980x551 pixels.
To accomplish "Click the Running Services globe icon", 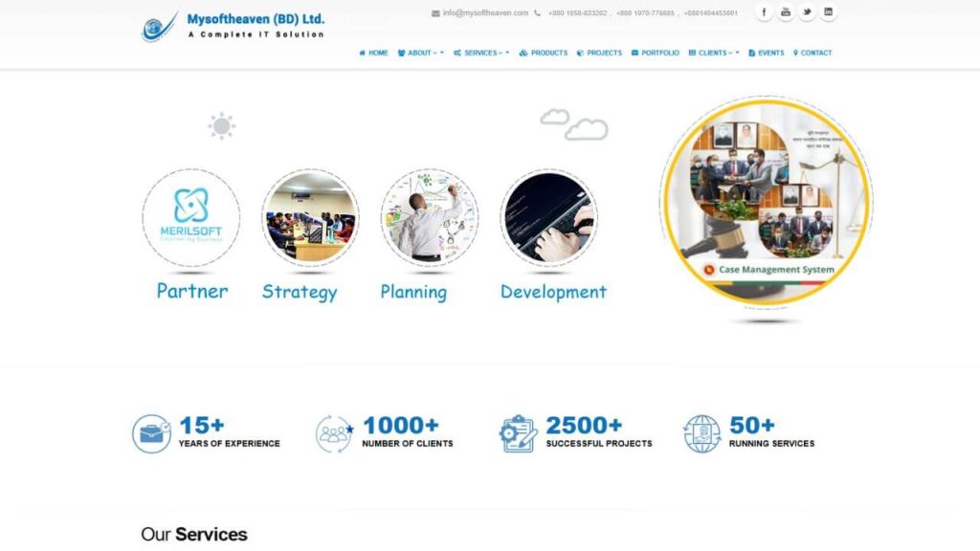I will pos(702,433).
